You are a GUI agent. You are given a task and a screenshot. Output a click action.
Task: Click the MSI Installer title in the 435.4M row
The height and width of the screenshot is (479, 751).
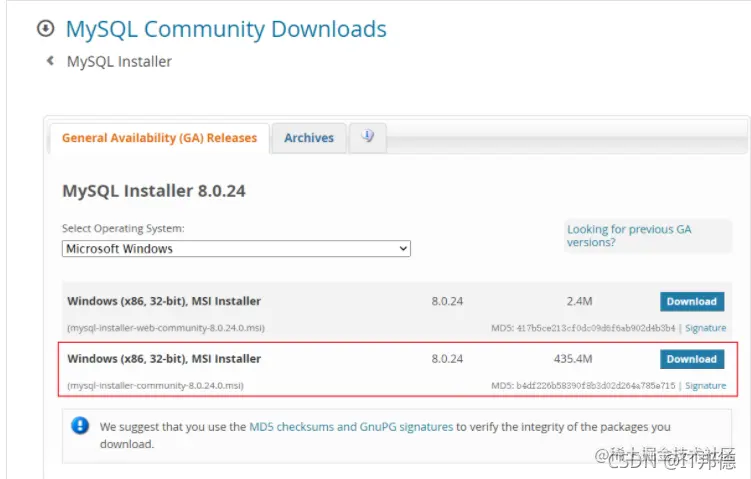point(164,359)
